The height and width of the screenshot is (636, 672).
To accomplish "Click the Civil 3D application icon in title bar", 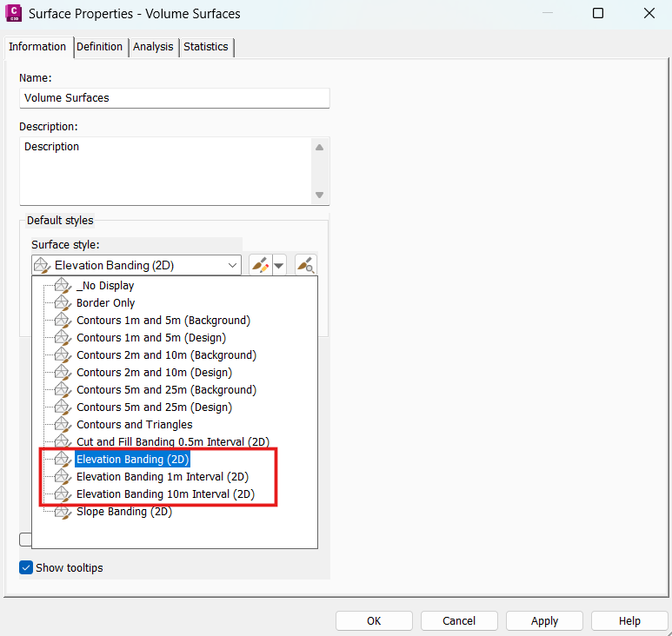I will pyautogui.click(x=14, y=14).
